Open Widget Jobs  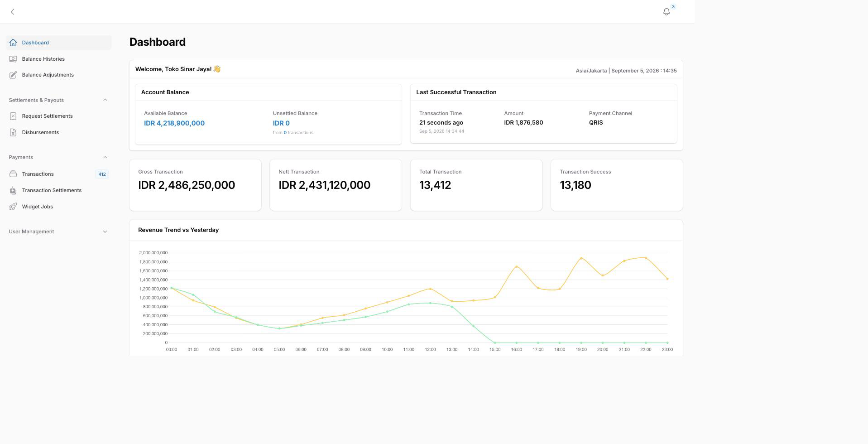tap(59, 207)
